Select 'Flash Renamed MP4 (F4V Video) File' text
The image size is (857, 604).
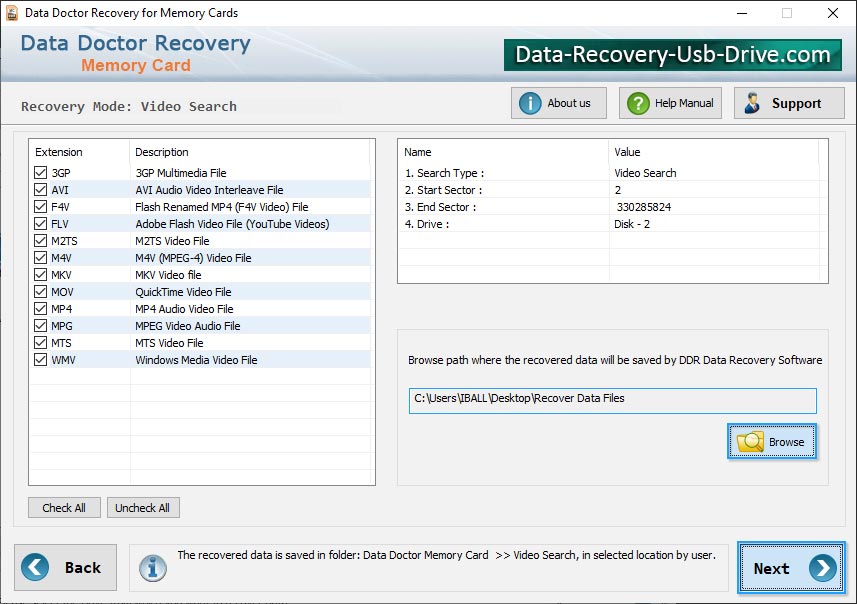222,207
